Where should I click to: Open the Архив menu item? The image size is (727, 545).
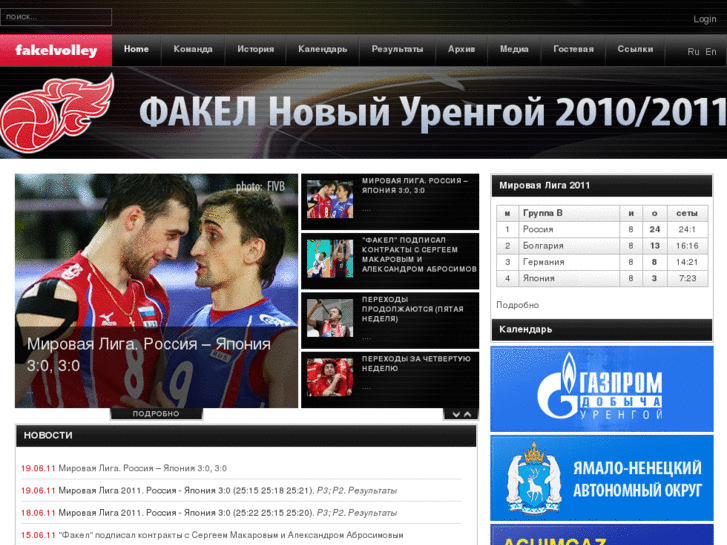point(461,49)
